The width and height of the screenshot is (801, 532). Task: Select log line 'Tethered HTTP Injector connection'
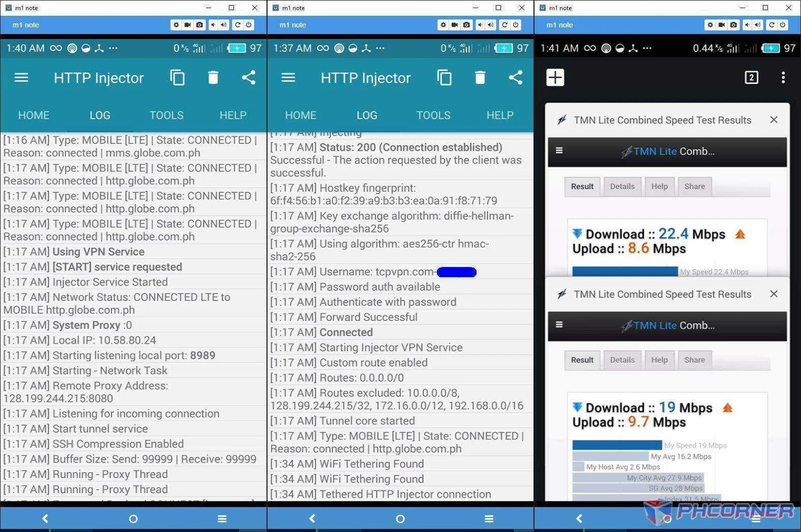point(400,494)
